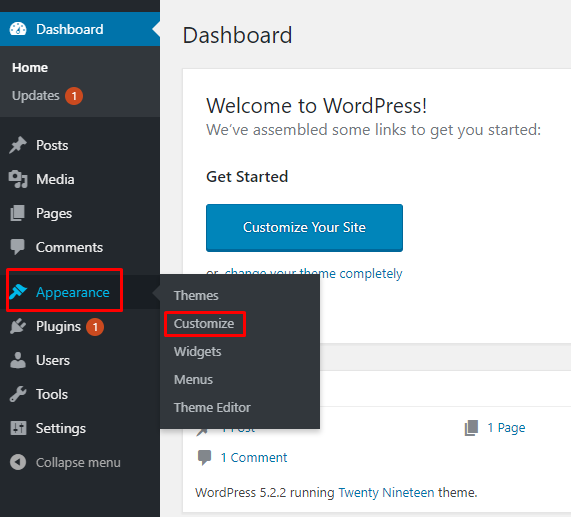Click the Get Started heading
The height and width of the screenshot is (517, 571).
(x=247, y=177)
